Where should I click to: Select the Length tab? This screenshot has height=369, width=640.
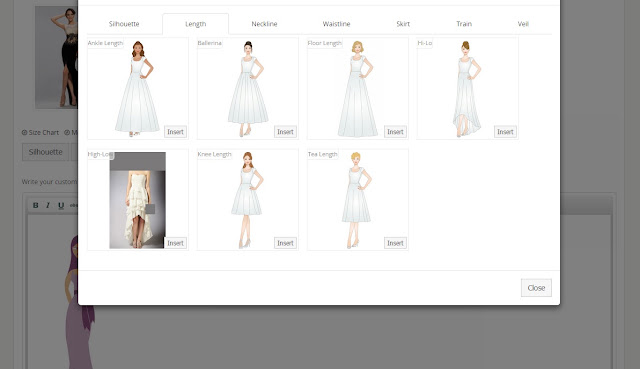(196, 24)
